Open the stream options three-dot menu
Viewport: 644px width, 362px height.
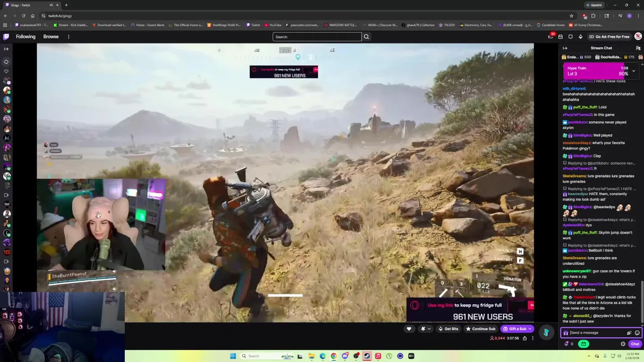(532, 338)
